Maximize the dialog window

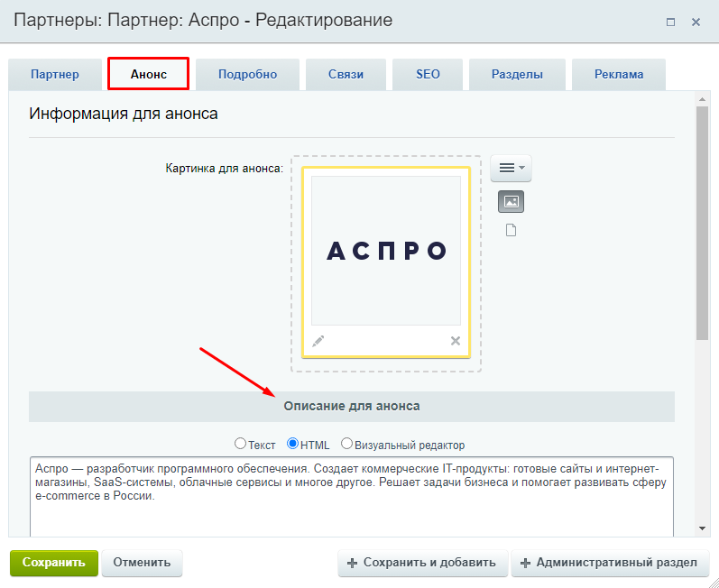tap(670, 22)
